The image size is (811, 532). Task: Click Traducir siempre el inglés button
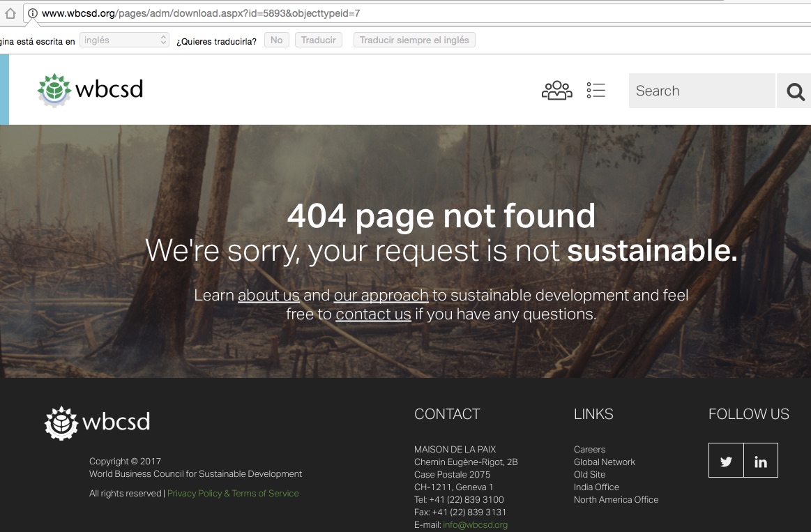[x=414, y=40]
